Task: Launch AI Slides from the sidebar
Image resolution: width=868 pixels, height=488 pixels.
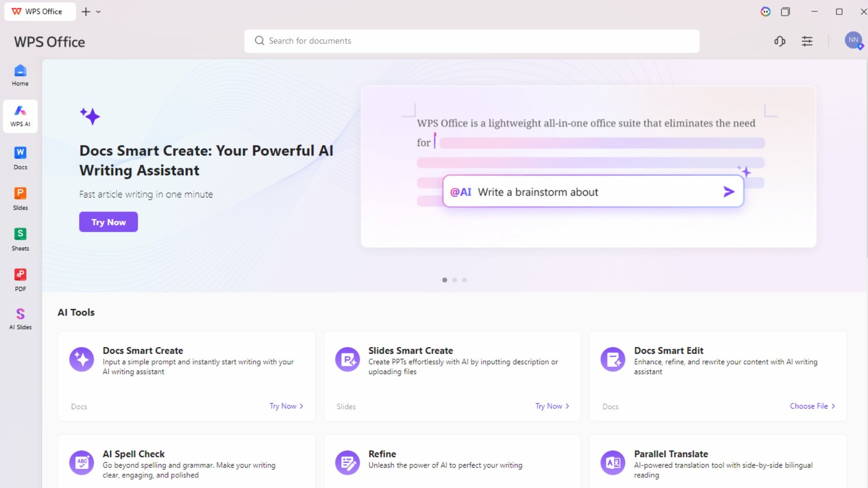Action: pyautogui.click(x=20, y=319)
